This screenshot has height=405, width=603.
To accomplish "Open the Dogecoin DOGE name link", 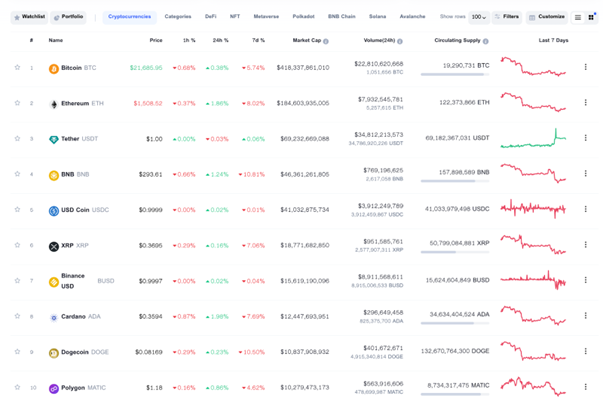I will pyautogui.click(x=85, y=352).
